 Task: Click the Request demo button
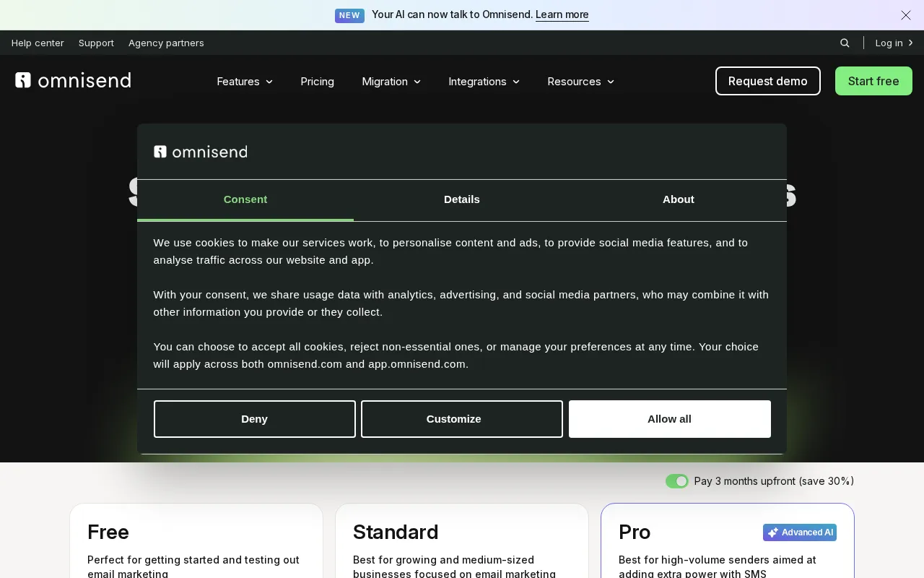click(x=768, y=81)
